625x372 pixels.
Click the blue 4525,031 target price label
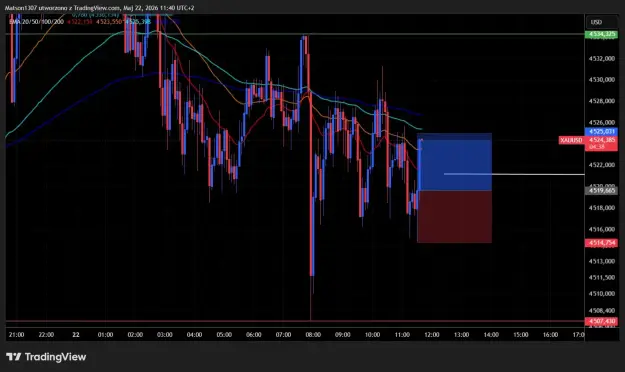(x=601, y=131)
